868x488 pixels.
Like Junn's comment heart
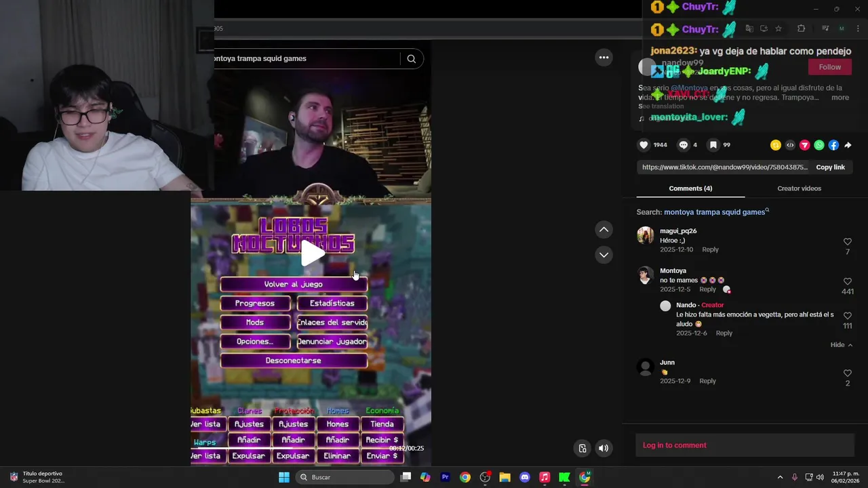pos(847,373)
